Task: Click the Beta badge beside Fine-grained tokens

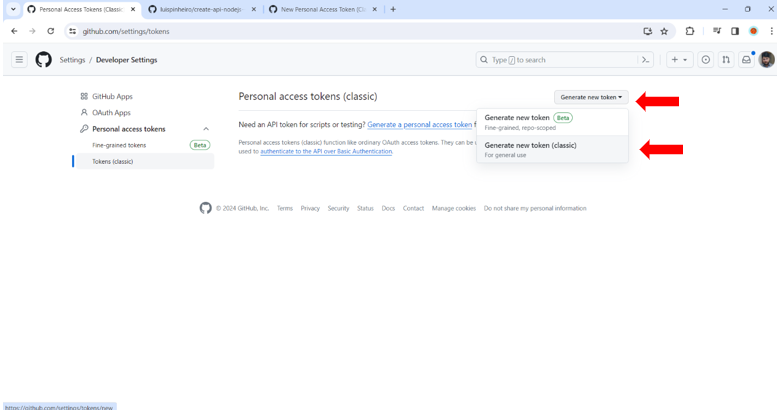Action: (x=200, y=145)
